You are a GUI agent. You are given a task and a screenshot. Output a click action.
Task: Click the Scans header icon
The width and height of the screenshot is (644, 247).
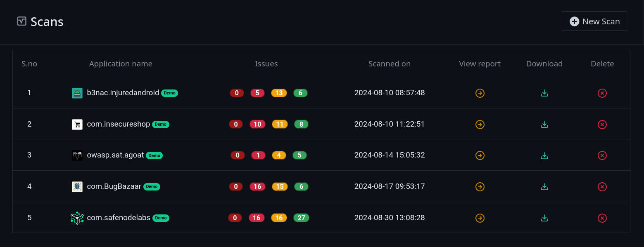(22, 21)
